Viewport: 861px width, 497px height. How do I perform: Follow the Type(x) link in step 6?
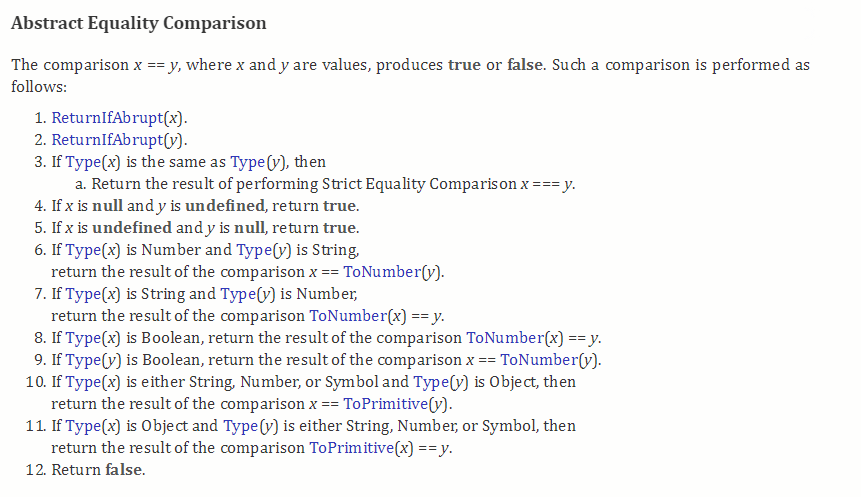click(83, 250)
